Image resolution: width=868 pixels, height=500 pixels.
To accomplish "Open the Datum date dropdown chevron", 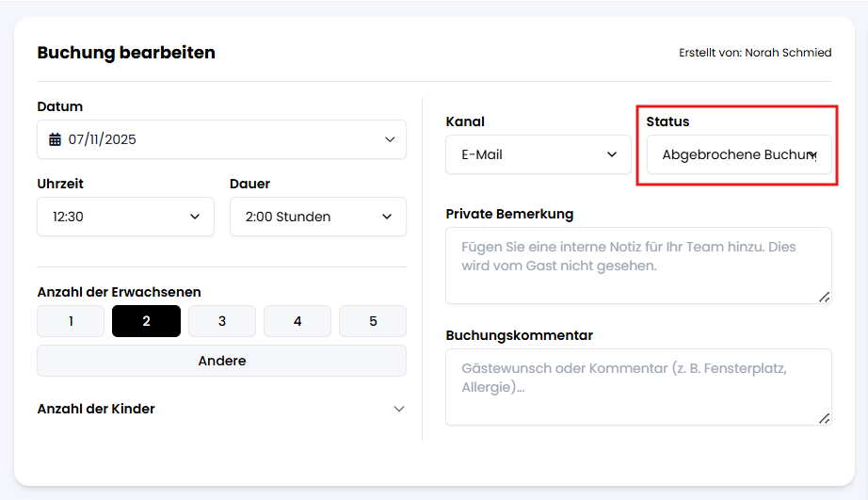I will pyautogui.click(x=390, y=139).
